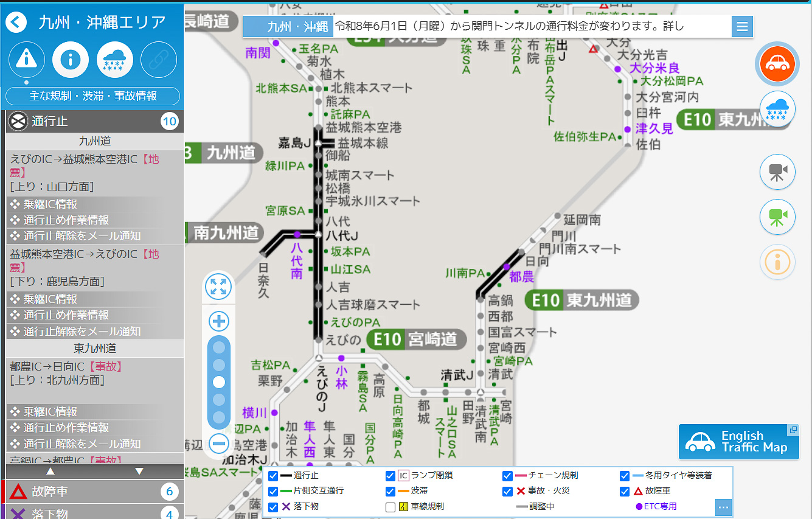
Task: Open the orange circled info button at right
Action: point(777,262)
